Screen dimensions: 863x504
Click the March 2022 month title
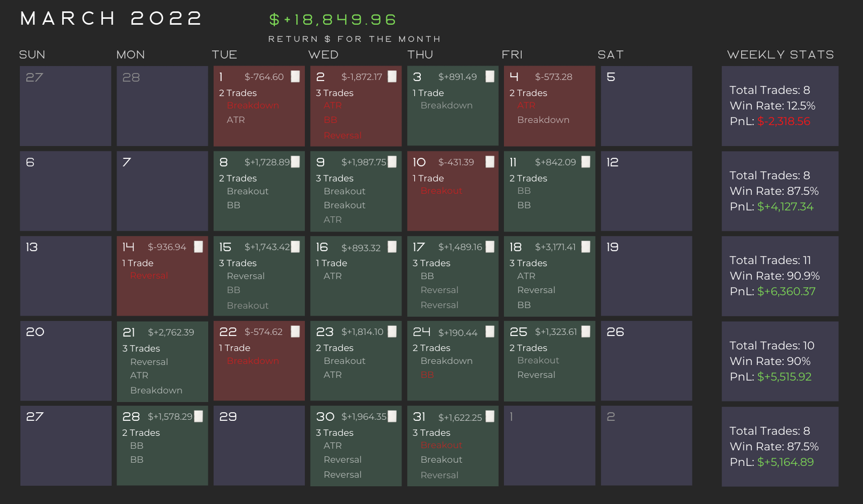coord(111,19)
